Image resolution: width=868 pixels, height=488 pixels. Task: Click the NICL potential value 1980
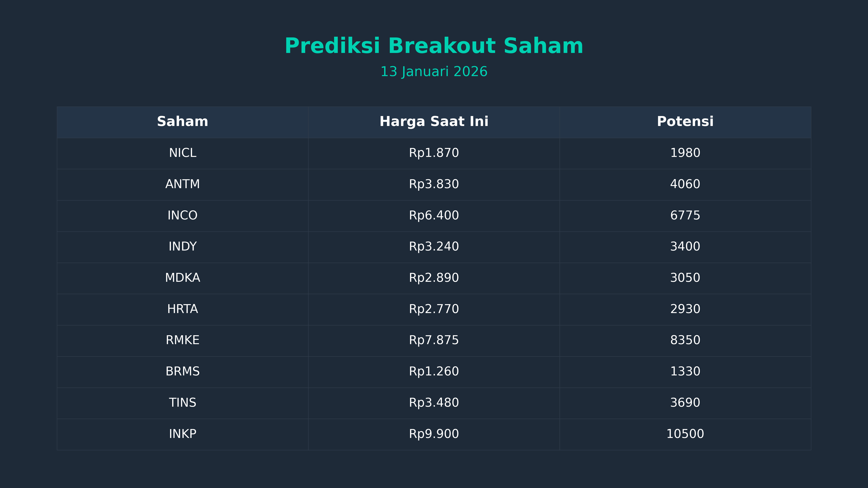685,153
